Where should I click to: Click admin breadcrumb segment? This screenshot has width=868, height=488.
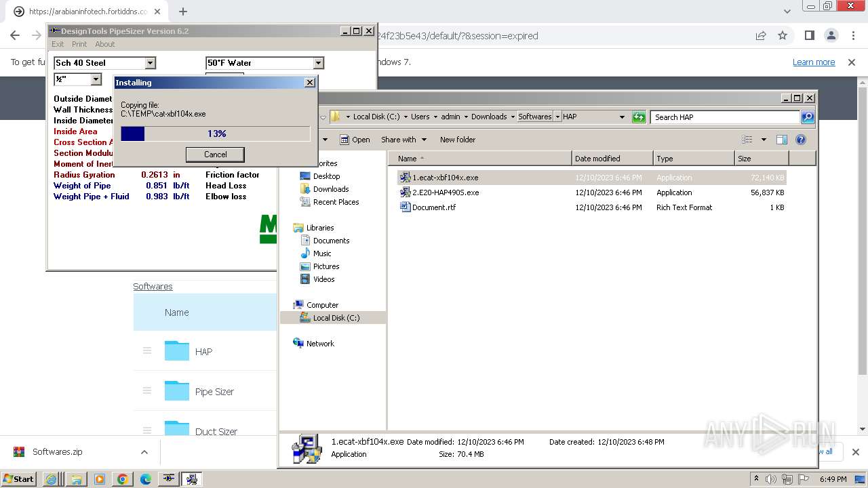[450, 117]
